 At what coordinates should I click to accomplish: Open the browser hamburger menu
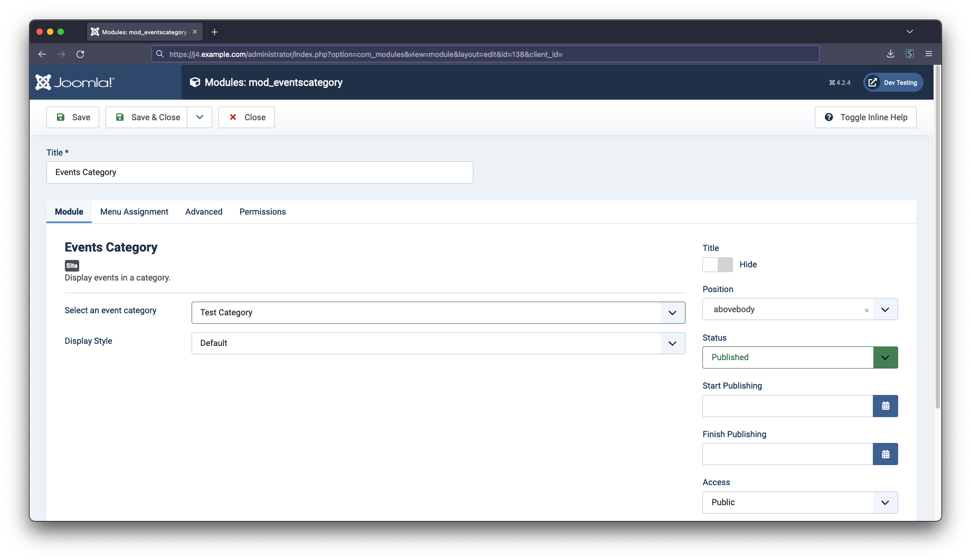click(x=929, y=54)
